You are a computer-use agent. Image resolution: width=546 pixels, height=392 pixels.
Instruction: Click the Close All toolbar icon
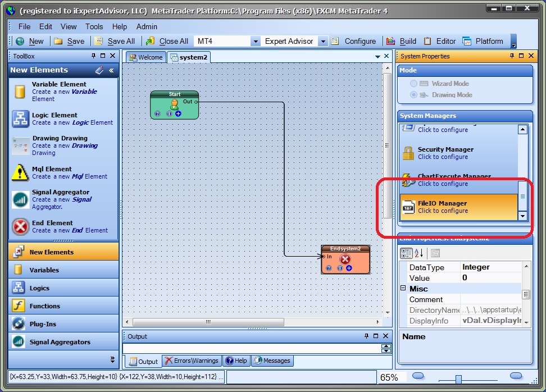pyautogui.click(x=150, y=41)
